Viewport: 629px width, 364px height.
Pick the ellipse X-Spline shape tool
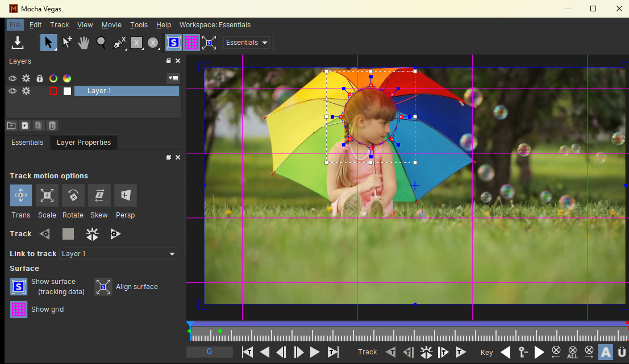click(153, 43)
